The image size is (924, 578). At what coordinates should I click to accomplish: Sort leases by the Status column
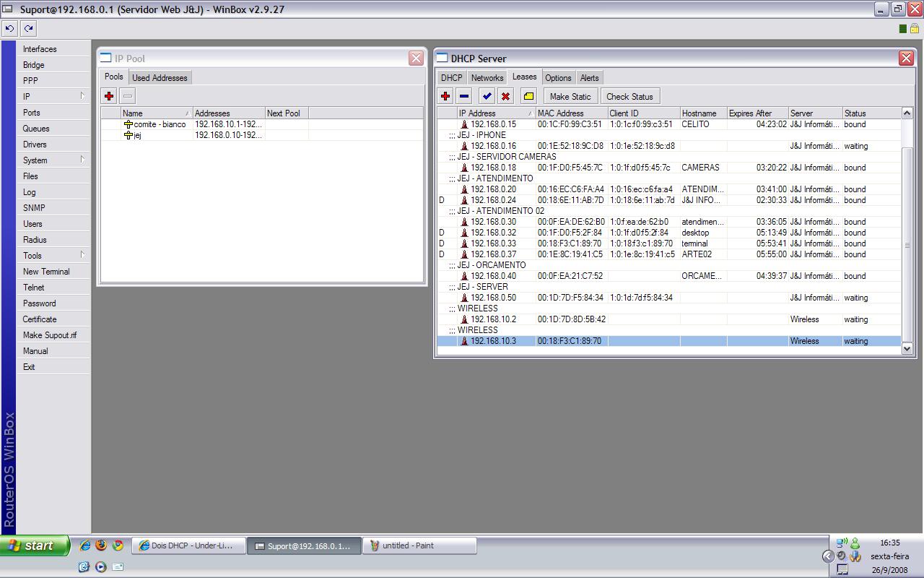point(872,113)
